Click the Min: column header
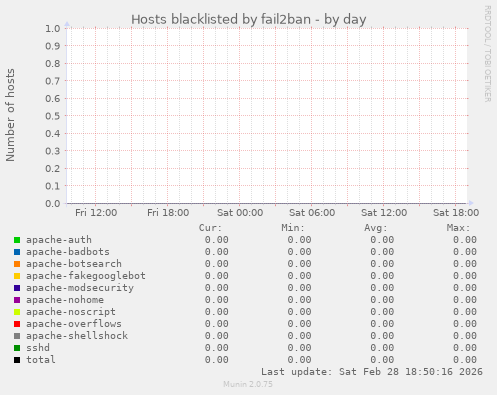 coord(293,228)
